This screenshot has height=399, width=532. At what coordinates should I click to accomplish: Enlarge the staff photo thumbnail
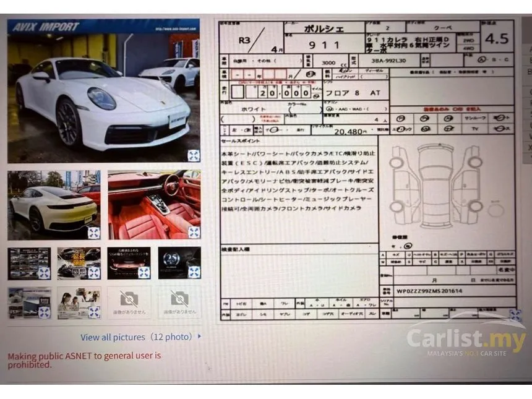94,312
